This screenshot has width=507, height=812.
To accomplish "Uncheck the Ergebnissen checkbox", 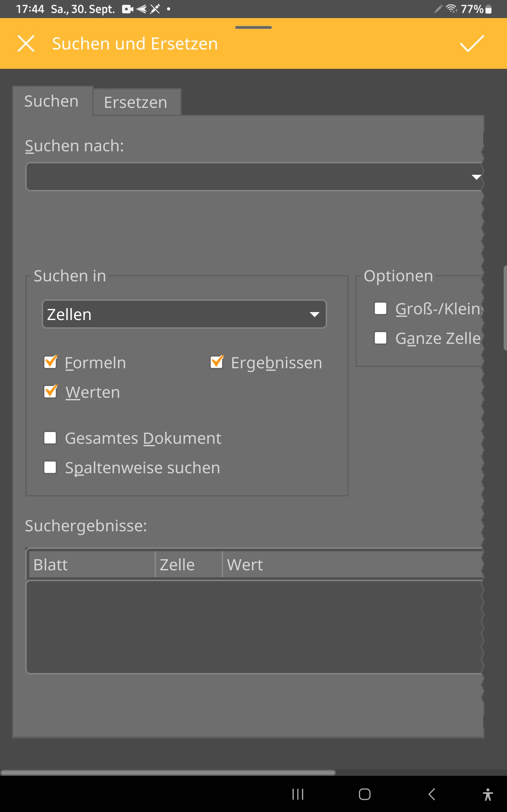I will [217, 362].
